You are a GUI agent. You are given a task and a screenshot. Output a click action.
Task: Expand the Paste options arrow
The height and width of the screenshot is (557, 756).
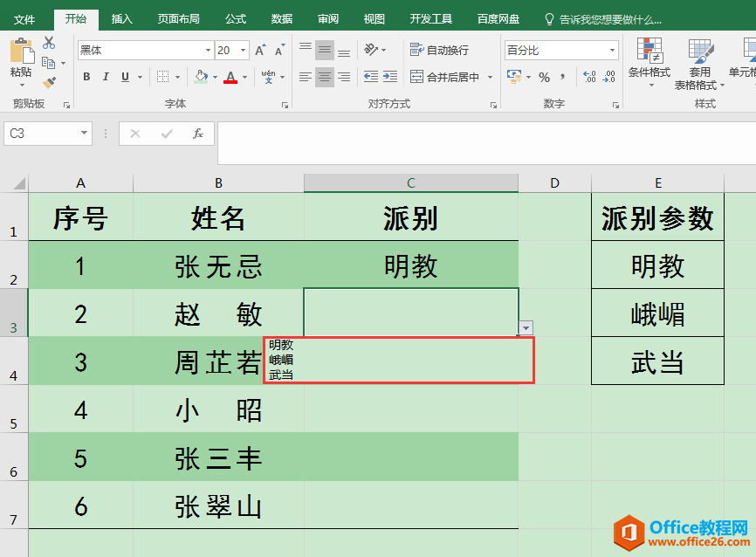(22, 85)
